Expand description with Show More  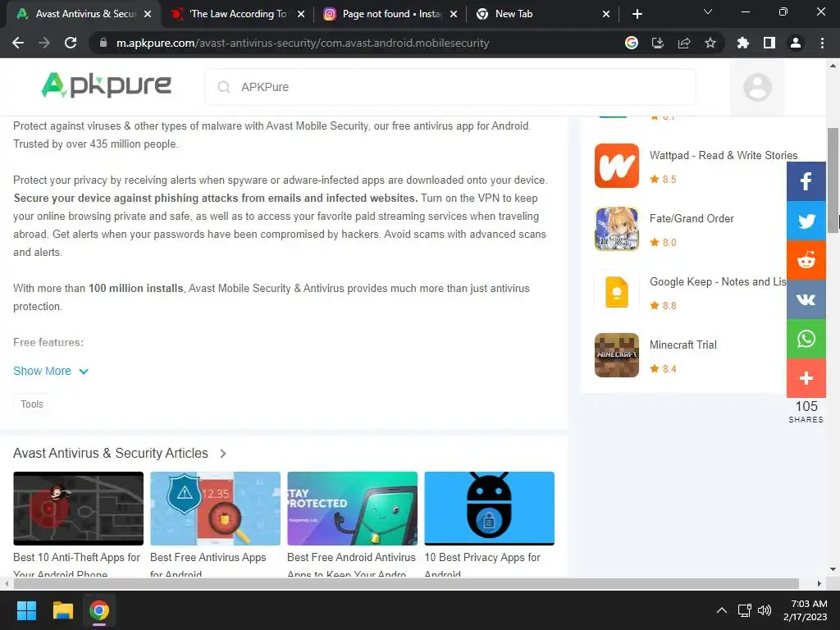coord(50,372)
